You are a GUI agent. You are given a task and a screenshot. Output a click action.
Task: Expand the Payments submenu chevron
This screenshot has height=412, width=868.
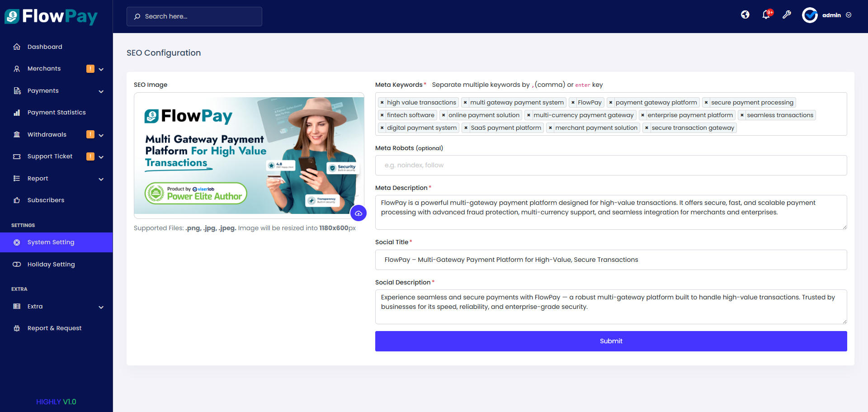click(x=101, y=91)
